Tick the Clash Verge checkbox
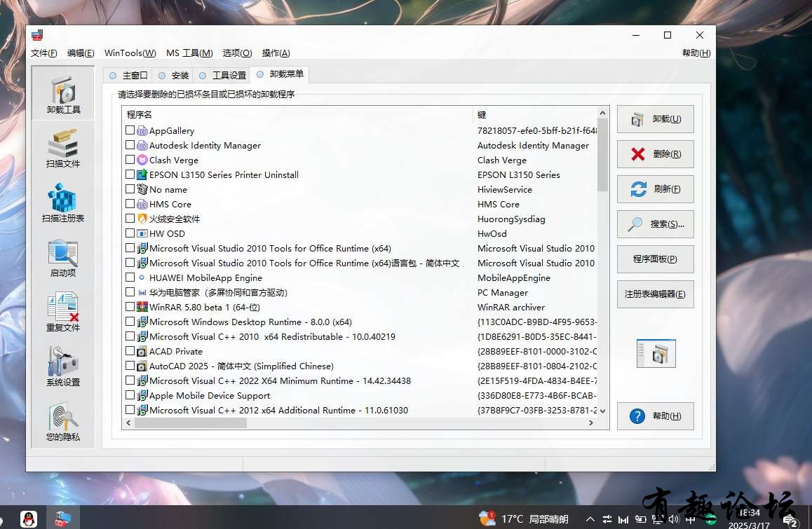The width and height of the screenshot is (812, 529). coord(130,160)
